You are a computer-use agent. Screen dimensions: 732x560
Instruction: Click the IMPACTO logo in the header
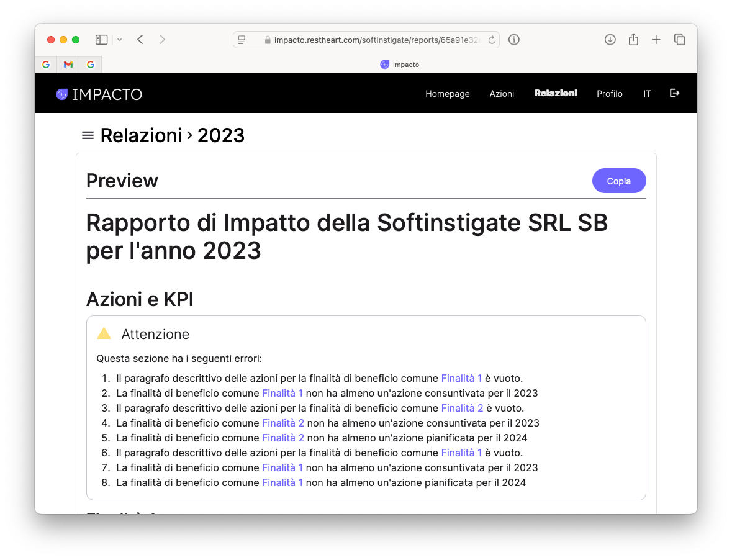tap(99, 94)
